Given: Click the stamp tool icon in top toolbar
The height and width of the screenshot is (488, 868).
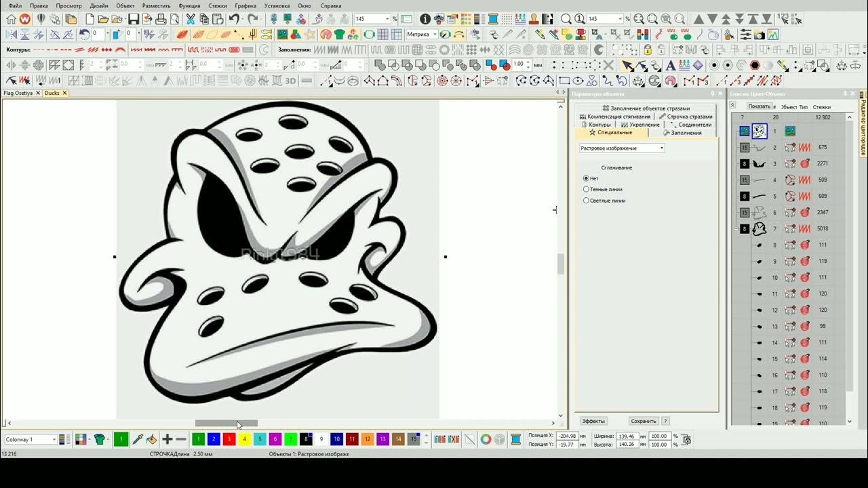Looking at the screenshot, I should pos(534,19).
